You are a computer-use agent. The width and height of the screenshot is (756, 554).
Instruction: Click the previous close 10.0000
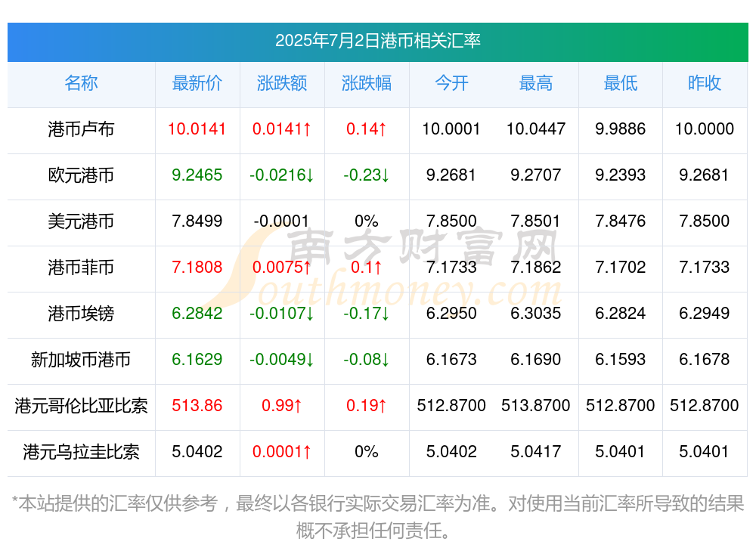tap(705, 129)
